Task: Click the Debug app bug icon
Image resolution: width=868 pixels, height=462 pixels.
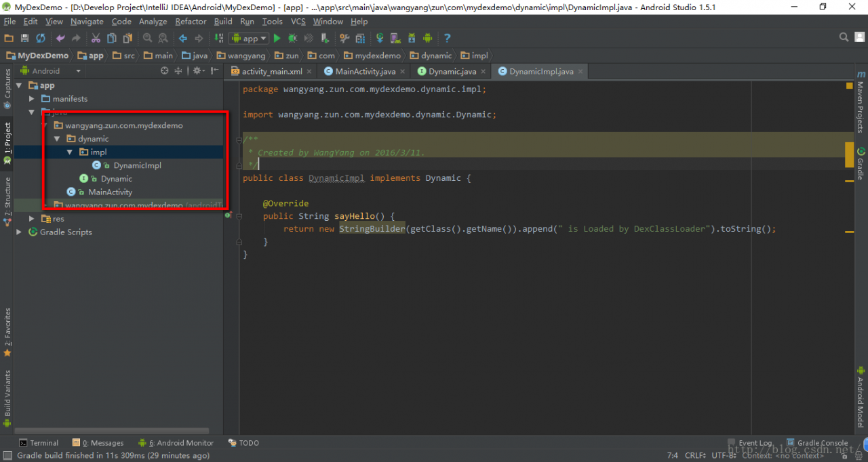Action: pyautogui.click(x=293, y=39)
